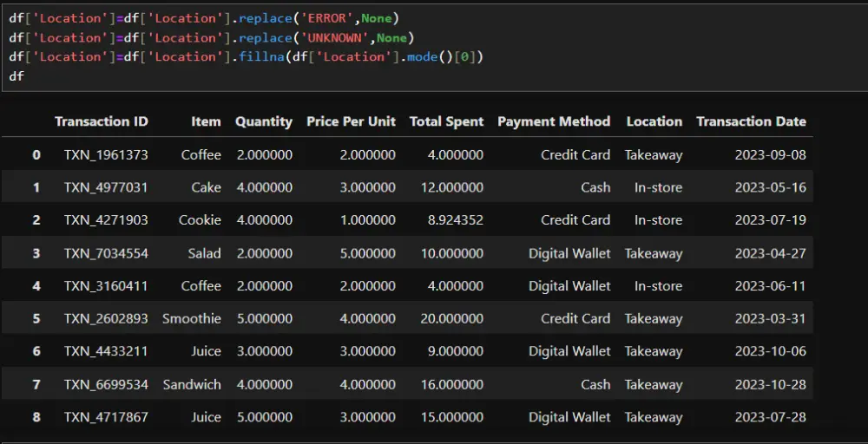This screenshot has height=444, width=868.
Task: Click the Transaction ID column header
Action: coord(102,121)
